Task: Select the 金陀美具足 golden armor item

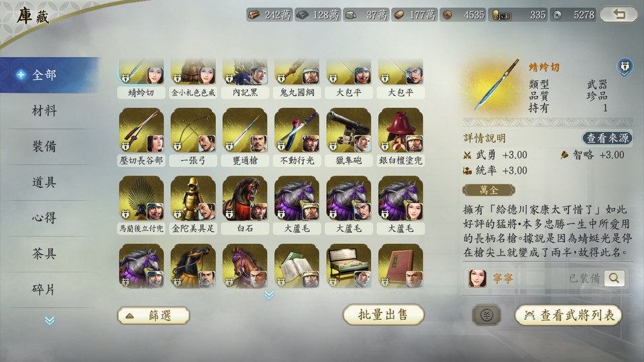Action: pyautogui.click(x=193, y=205)
